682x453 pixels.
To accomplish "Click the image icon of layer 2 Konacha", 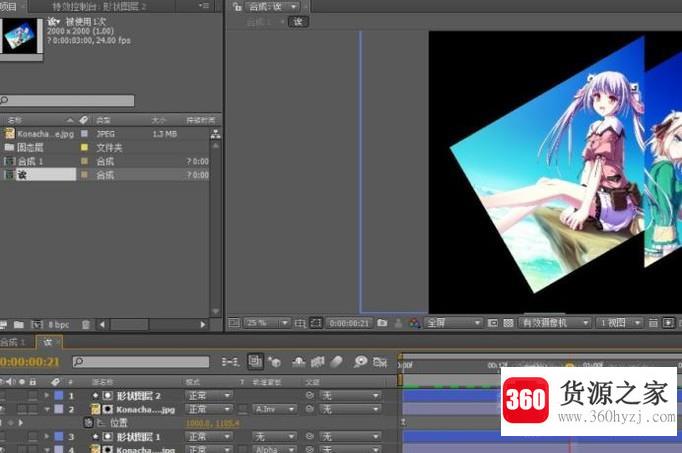I will (x=95, y=409).
